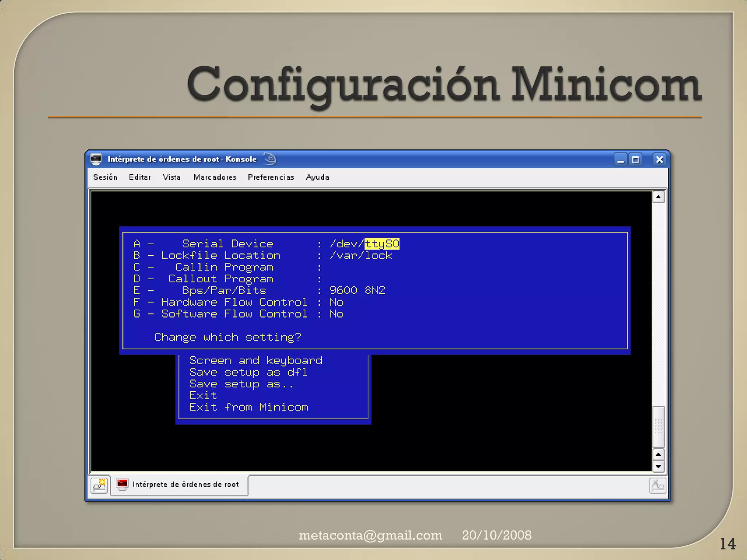This screenshot has width=747, height=560.
Task: Click the Konsole terminal icon in title bar
Action: 96,159
